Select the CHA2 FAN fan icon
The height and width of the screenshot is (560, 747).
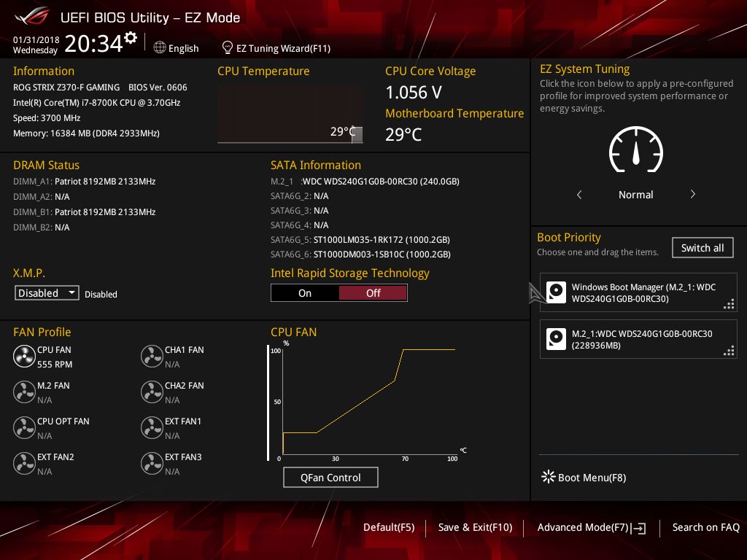pyautogui.click(x=152, y=392)
